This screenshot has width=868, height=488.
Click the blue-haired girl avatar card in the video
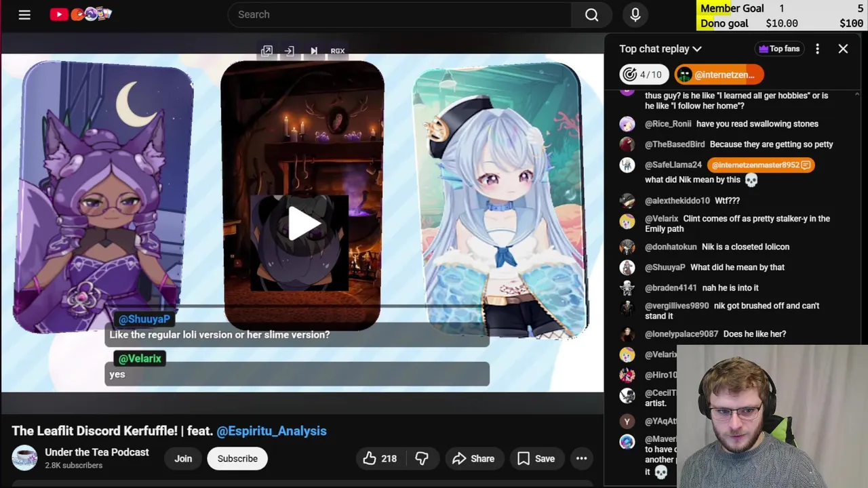[500, 200]
